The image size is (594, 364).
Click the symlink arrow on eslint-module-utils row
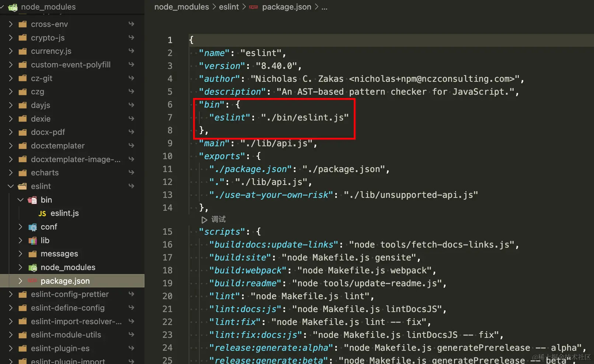click(131, 335)
